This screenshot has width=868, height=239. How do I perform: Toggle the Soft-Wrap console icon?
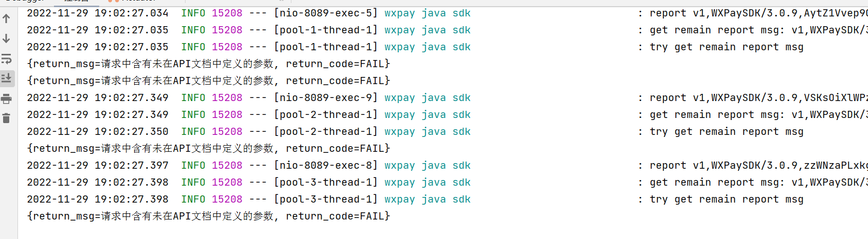tap(6, 58)
